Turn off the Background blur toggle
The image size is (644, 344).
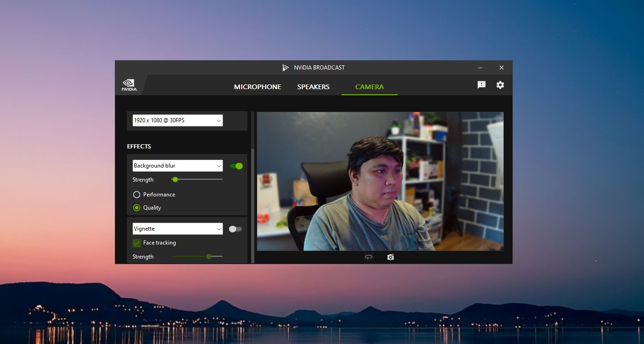click(236, 166)
